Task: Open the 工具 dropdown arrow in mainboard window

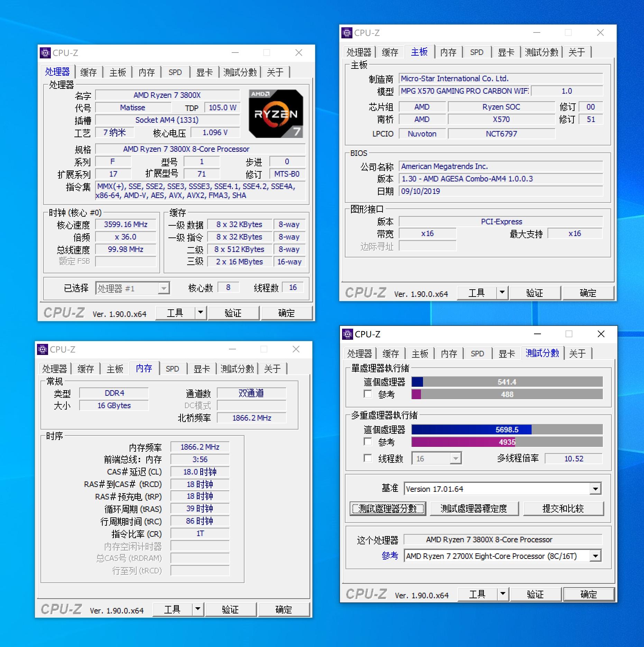Action: pos(502,293)
